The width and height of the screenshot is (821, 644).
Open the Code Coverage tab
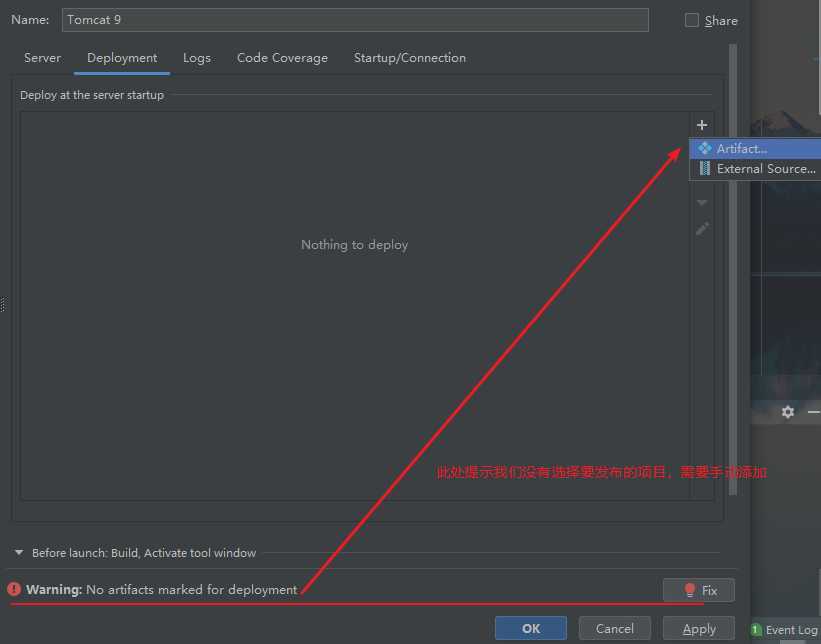[282, 58]
